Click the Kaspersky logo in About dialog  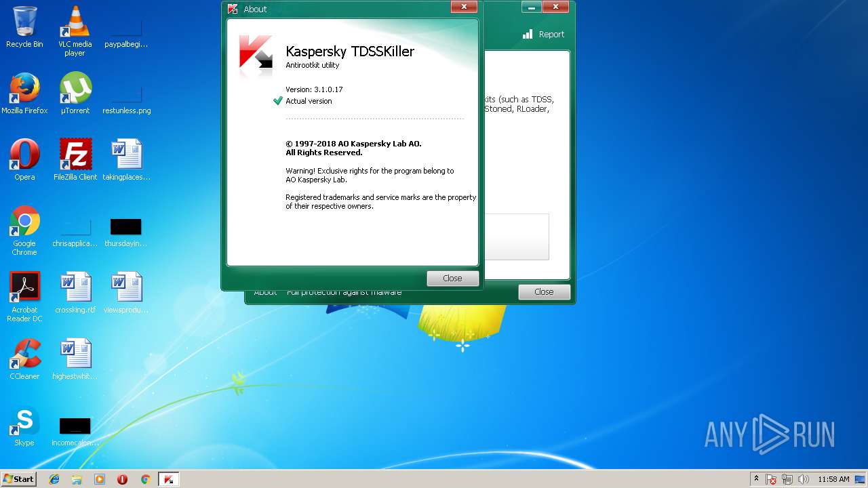pyautogui.click(x=256, y=53)
